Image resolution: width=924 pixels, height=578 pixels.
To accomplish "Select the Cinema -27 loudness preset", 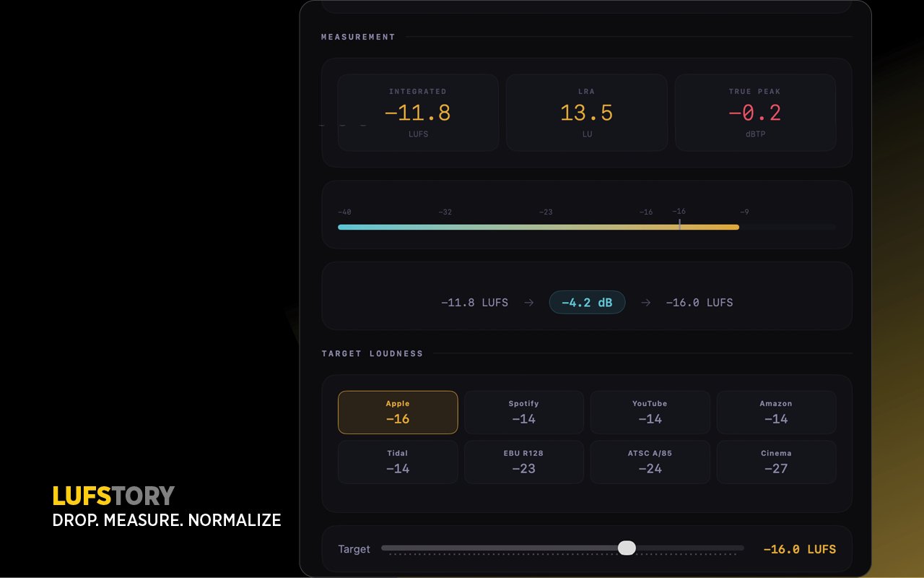I will tap(775, 462).
